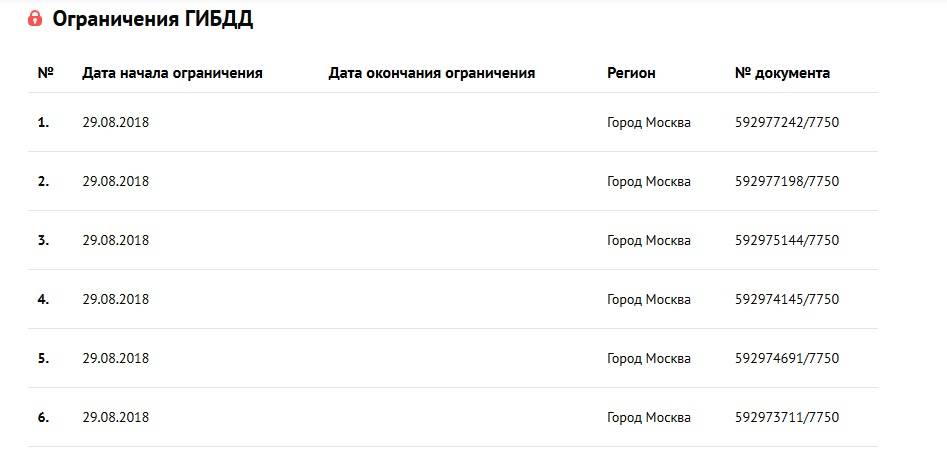Select document number 592973711/7750
The width and height of the screenshot is (947, 457).
pyautogui.click(x=786, y=417)
